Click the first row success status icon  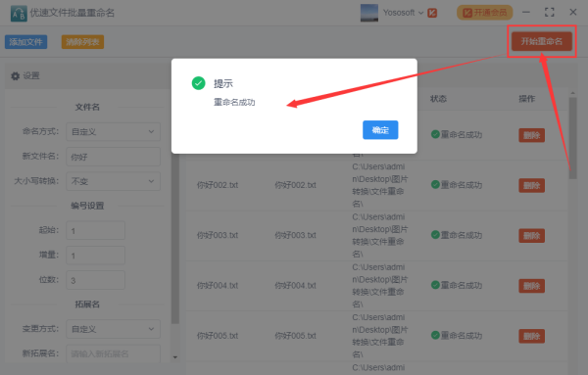coord(435,134)
